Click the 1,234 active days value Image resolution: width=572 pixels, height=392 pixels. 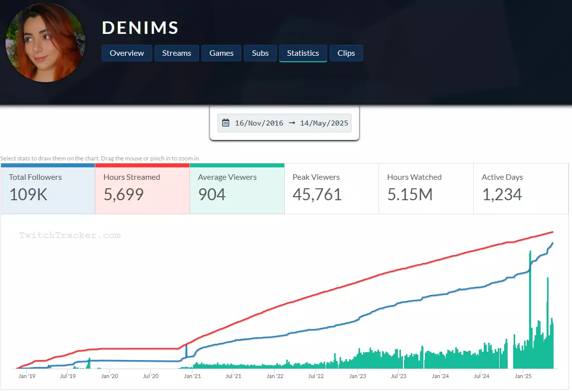click(x=502, y=195)
